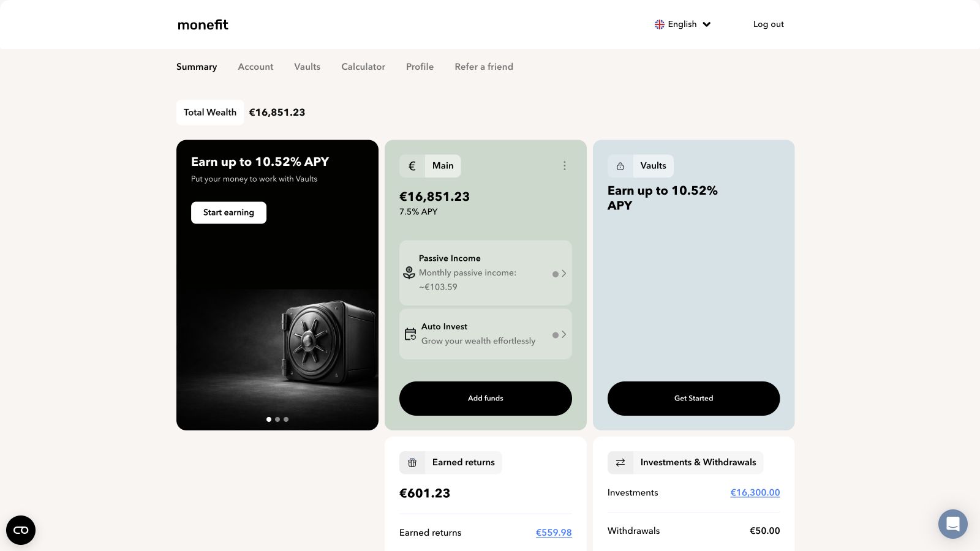Screen dimensions: 980x551
Task: Open the English language dropdown
Action: [683, 24]
